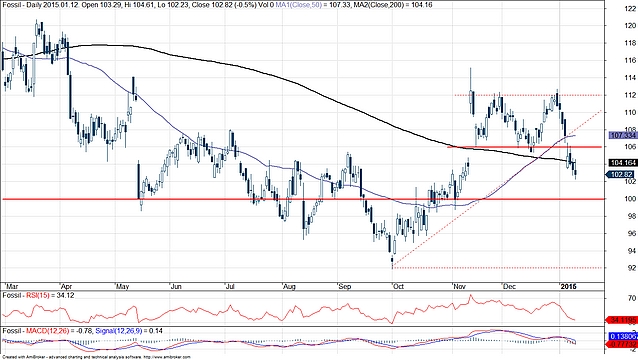Click the May label on date axis

[x=122, y=286]
